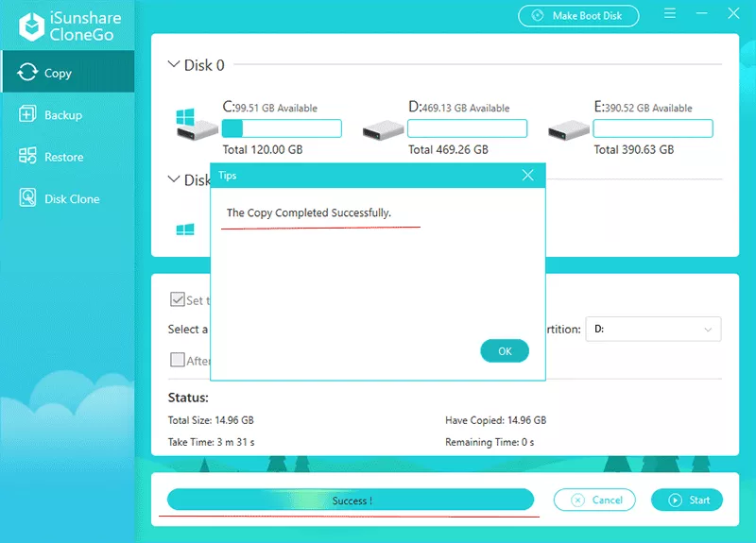Click the C: drive usage bar
The height and width of the screenshot is (543, 756).
tap(282, 128)
